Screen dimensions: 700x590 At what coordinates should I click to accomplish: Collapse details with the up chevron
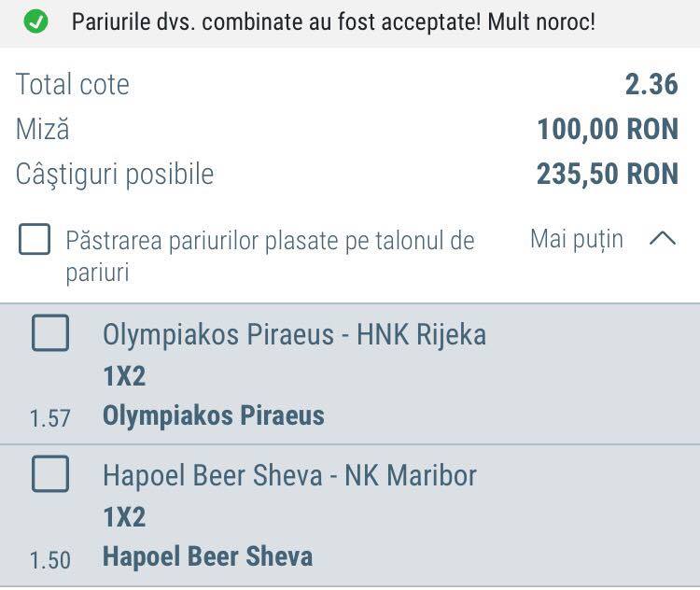point(663,238)
